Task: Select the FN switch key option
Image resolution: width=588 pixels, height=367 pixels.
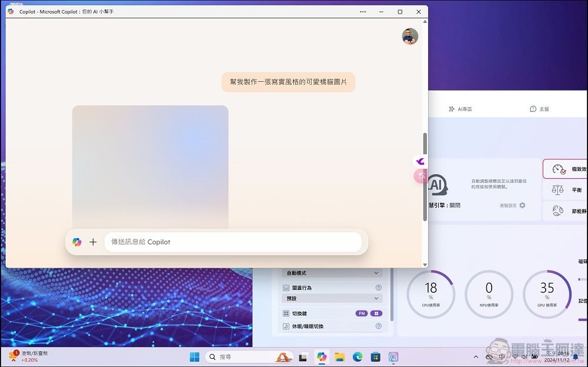Action: point(362,313)
